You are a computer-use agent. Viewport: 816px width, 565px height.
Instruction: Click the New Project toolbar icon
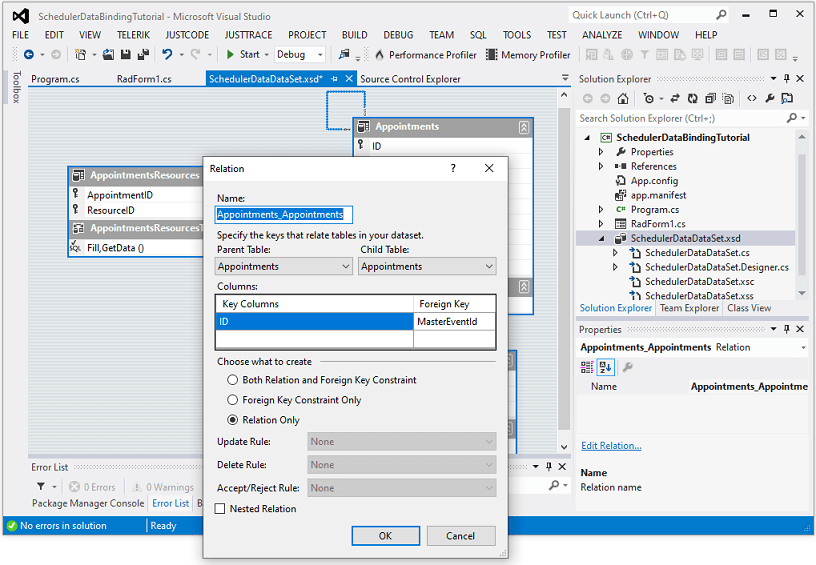click(80, 54)
